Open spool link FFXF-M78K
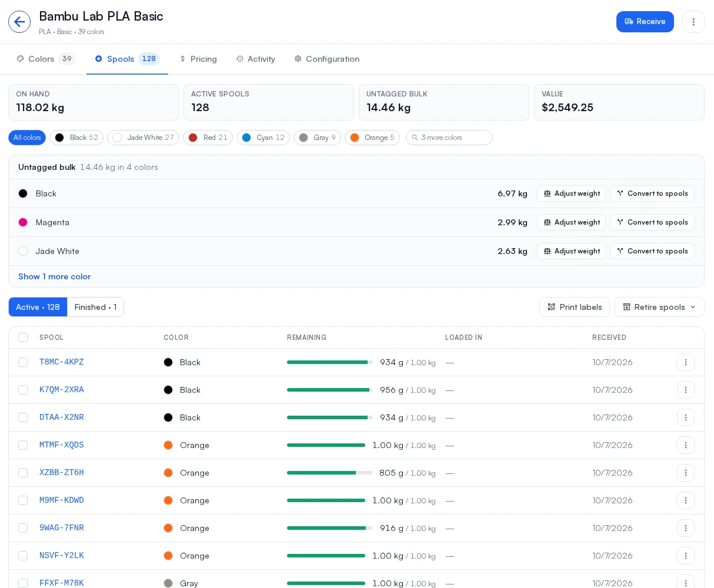 pos(62,583)
